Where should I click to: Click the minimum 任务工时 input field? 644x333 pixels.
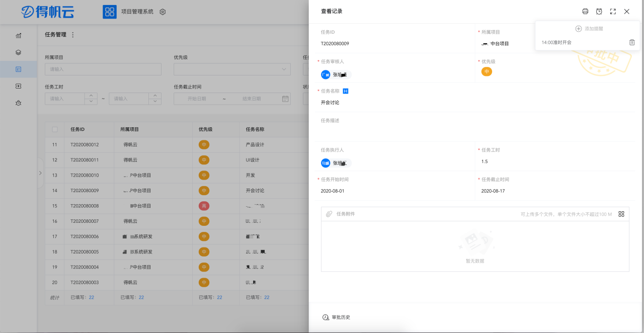click(x=64, y=99)
